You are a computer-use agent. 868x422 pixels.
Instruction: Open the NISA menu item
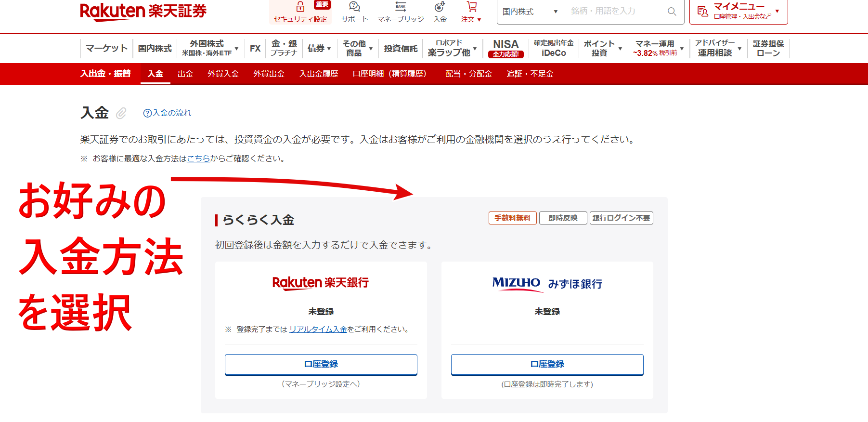505,48
